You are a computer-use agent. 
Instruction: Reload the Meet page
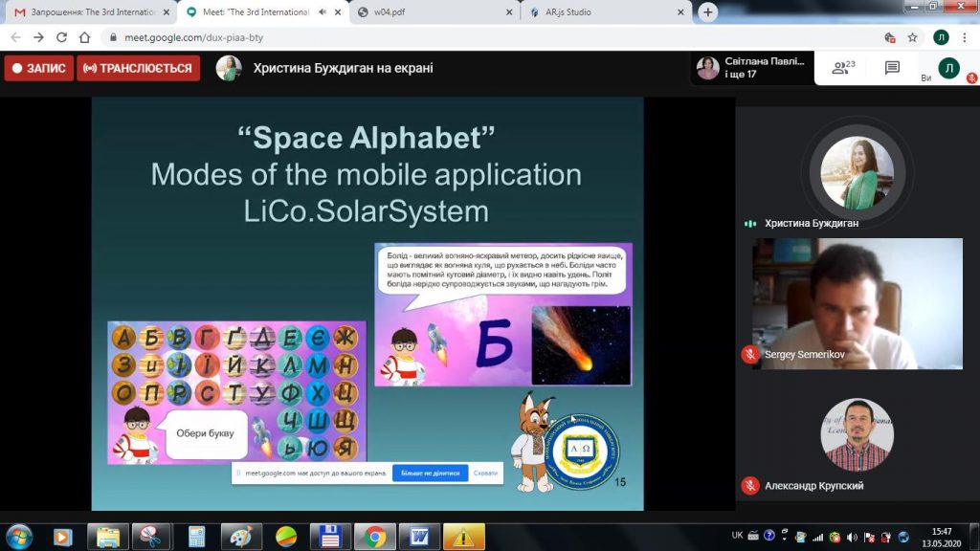coord(62,37)
